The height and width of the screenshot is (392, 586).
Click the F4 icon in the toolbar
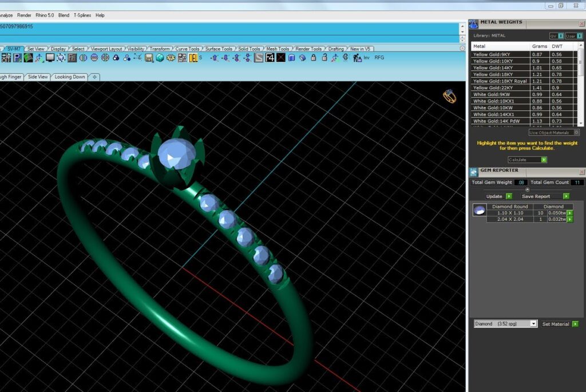pyautogui.click(x=270, y=58)
